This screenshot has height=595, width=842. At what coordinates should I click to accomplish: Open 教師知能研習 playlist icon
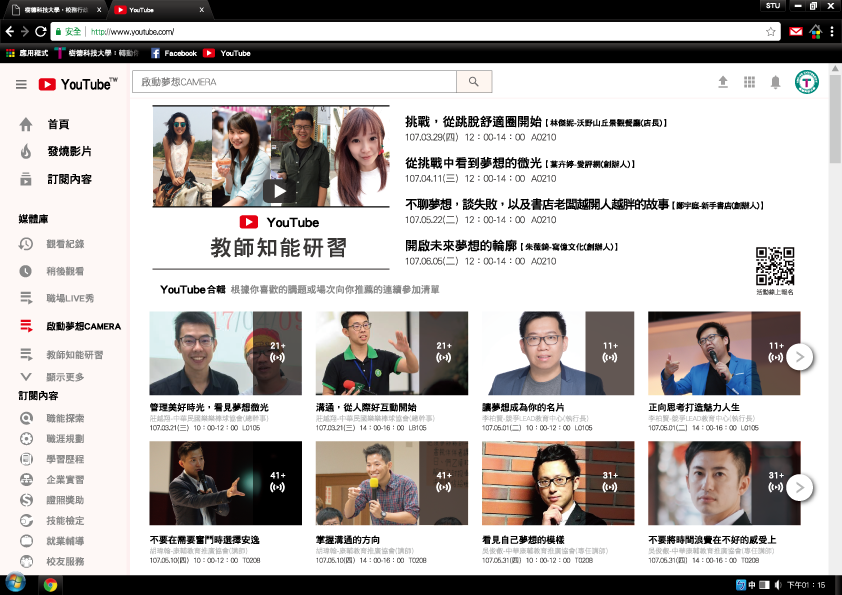[26, 354]
